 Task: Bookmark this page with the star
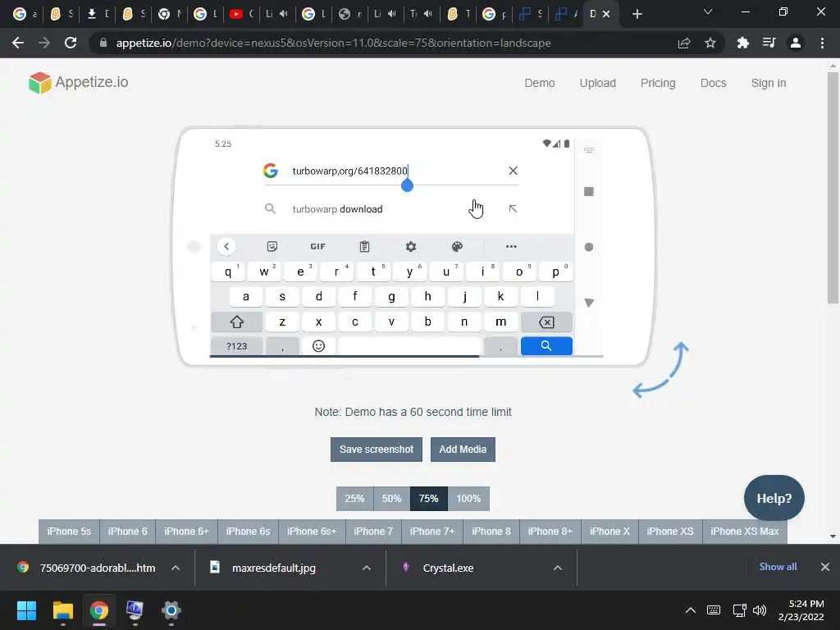[x=710, y=43]
